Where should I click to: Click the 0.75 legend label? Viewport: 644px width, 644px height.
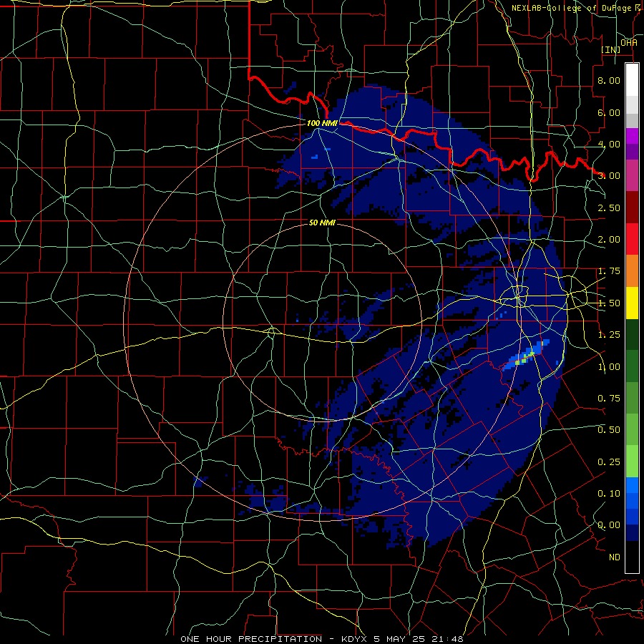[609, 399]
